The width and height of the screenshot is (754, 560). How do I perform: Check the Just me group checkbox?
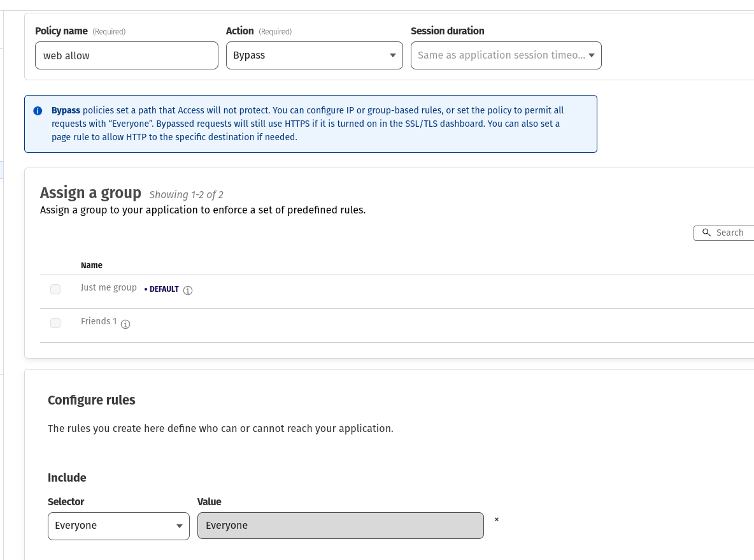click(x=55, y=289)
